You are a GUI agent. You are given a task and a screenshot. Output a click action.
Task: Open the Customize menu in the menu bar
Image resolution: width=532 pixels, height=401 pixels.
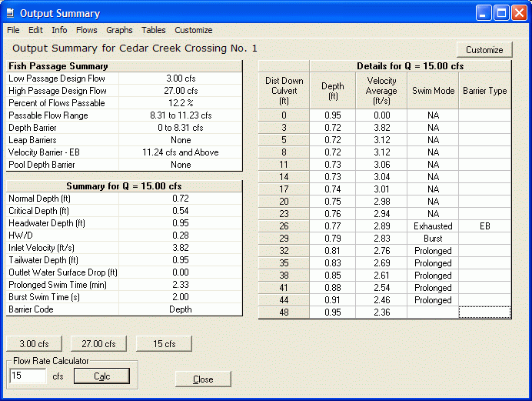point(194,30)
